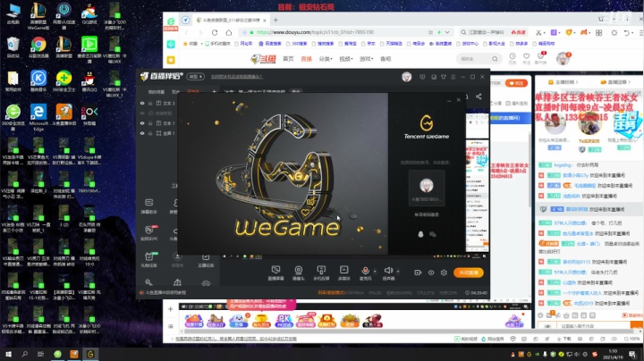The height and width of the screenshot is (361, 644).
Task: Refresh the browser page
Action: click(215, 32)
